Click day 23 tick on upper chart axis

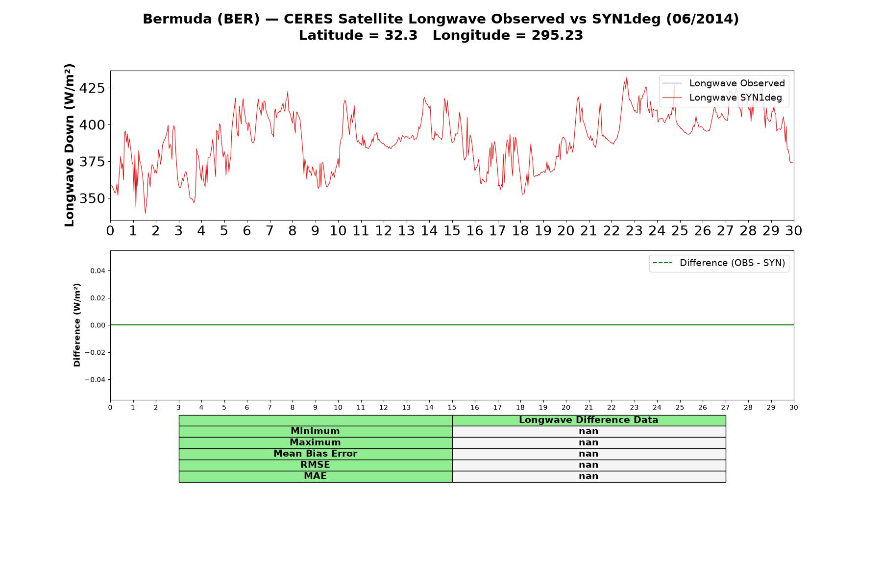tap(634, 230)
